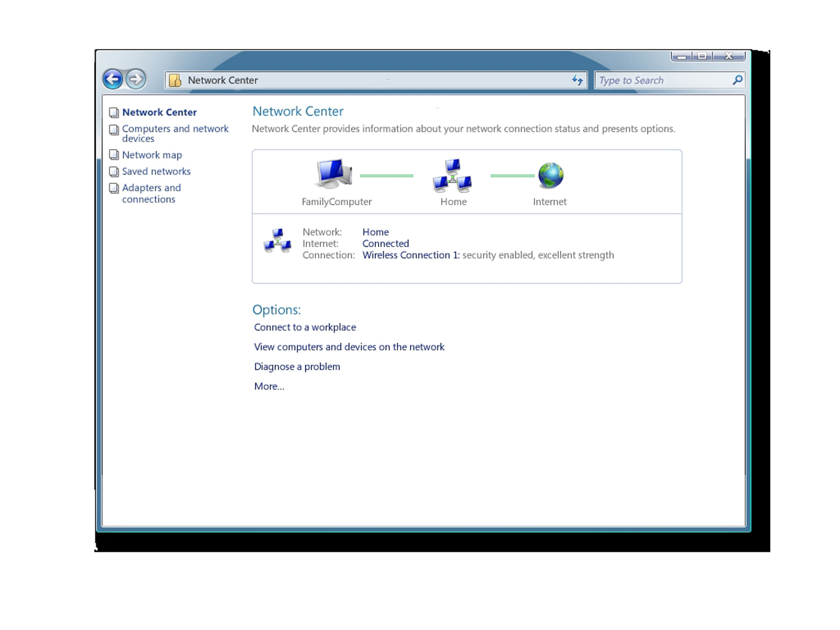Screen dimensions: 840x630
Task: Go to Adapters and connections
Action: click(151, 193)
